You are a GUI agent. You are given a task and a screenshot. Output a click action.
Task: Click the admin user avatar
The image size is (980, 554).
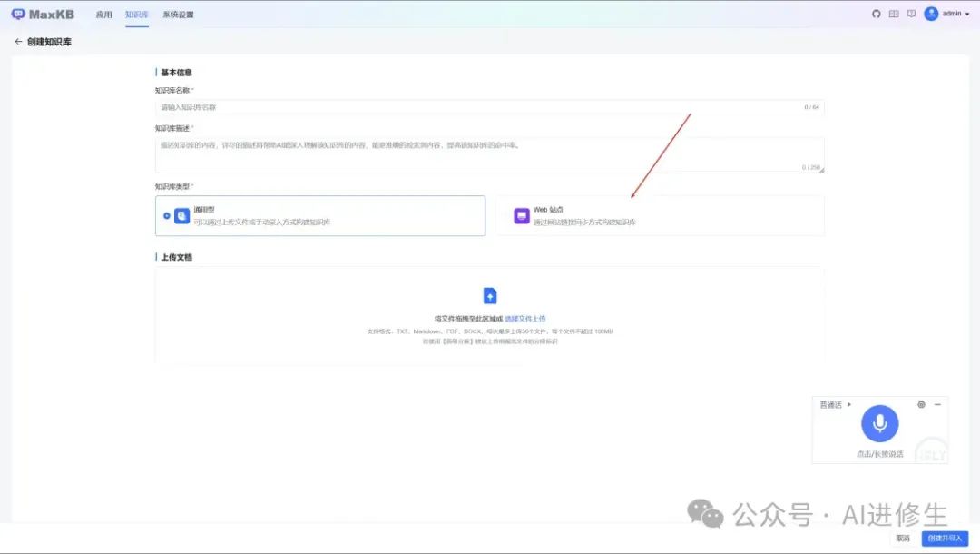931,14
